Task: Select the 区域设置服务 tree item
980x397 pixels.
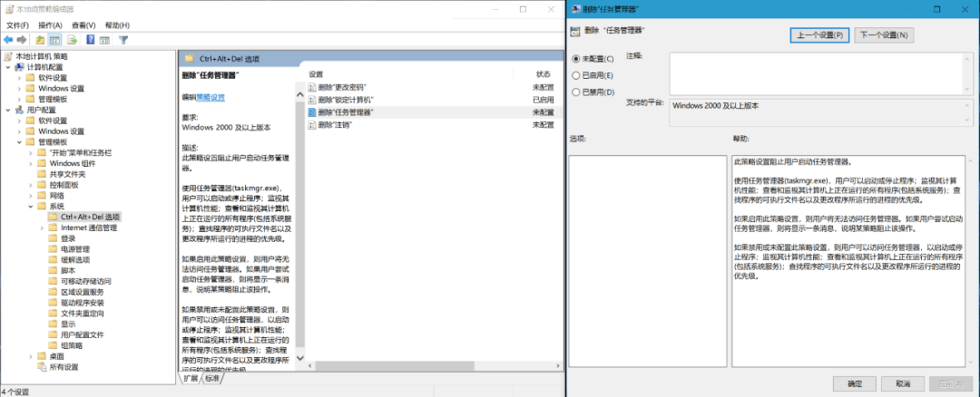Action: [x=83, y=292]
